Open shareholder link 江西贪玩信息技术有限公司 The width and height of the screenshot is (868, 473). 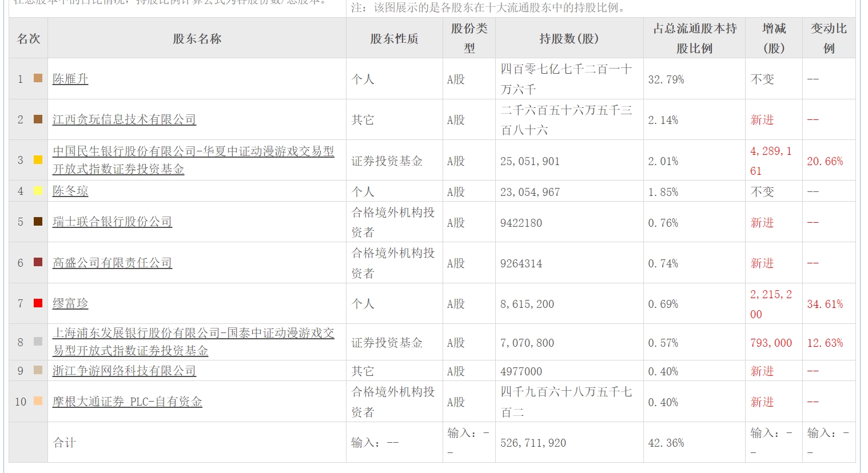click(x=124, y=119)
